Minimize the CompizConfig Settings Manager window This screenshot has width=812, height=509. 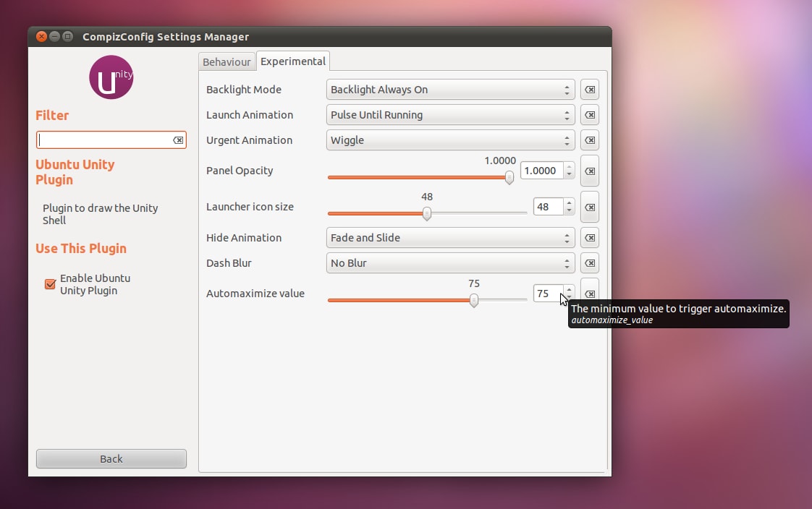(54, 36)
